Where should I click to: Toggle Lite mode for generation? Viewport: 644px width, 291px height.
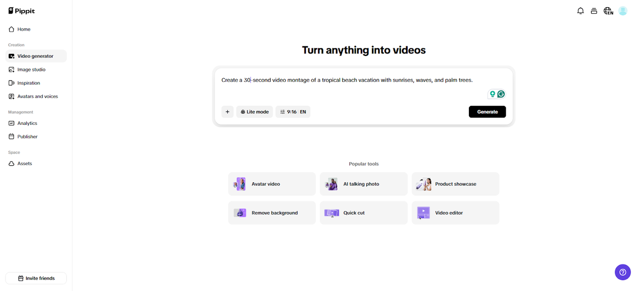254,111
